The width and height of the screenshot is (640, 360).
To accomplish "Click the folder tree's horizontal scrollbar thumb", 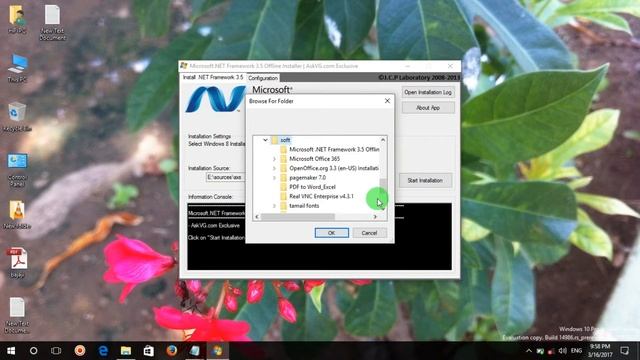I will pyautogui.click(x=298, y=217).
